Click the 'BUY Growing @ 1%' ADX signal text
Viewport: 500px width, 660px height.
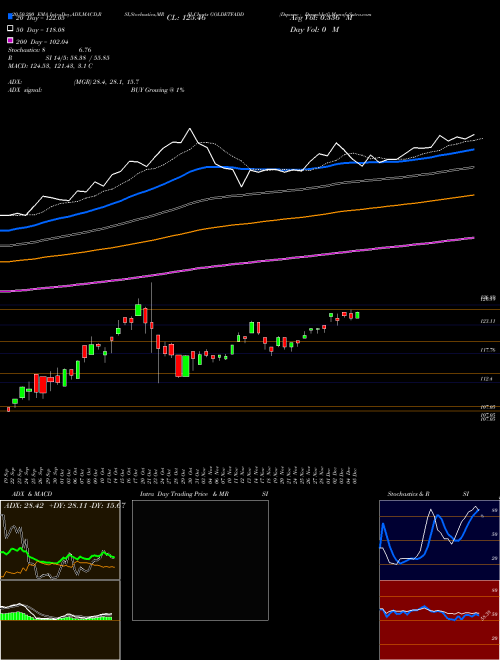click(157, 90)
